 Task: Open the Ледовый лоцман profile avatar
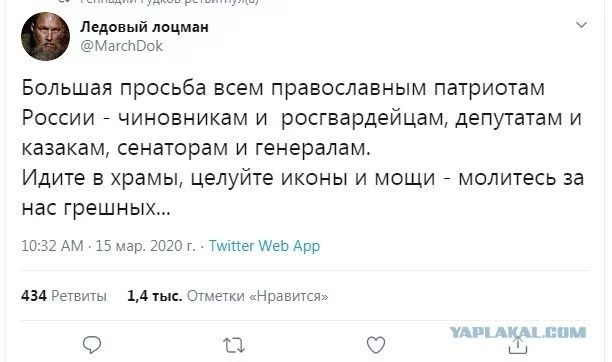(x=45, y=37)
